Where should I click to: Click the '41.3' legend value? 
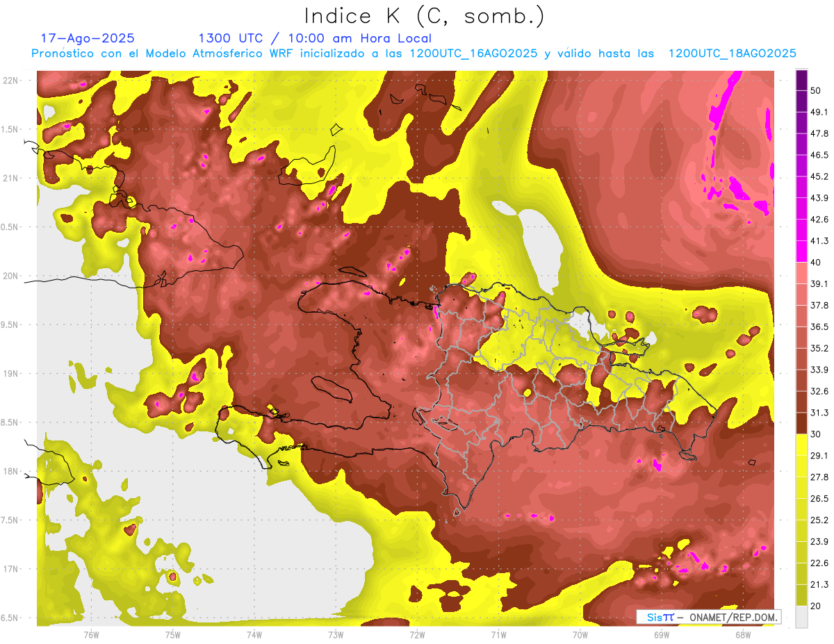click(819, 242)
